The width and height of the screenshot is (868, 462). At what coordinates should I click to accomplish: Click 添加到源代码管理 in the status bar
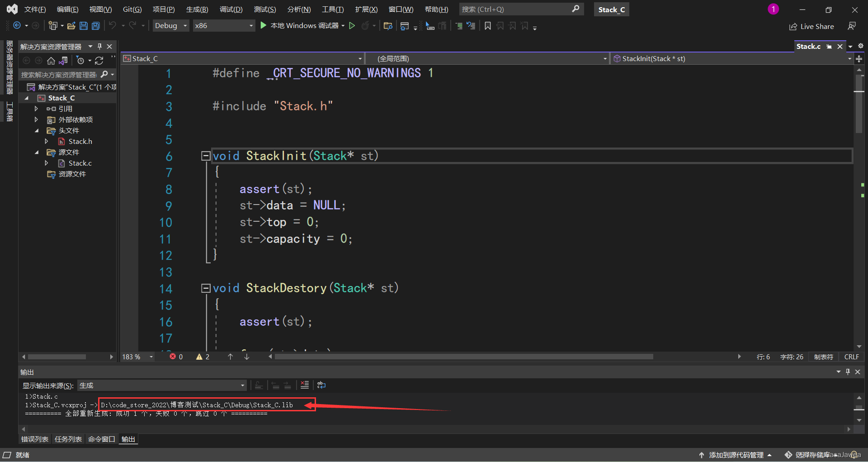(x=736, y=455)
